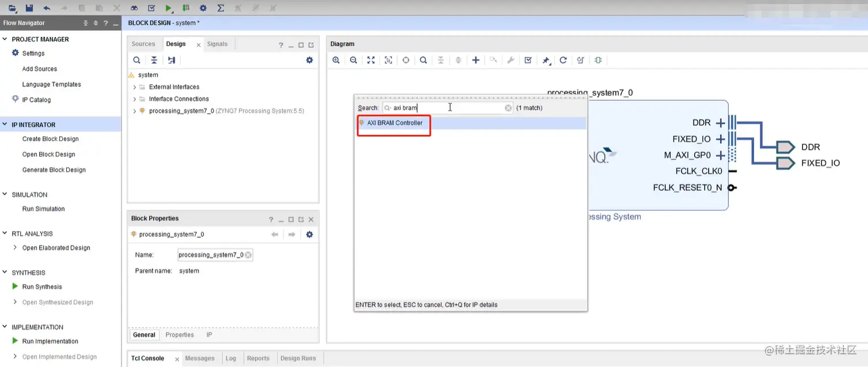868x367 pixels.
Task: Switch to the Messages tab
Action: point(200,358)
